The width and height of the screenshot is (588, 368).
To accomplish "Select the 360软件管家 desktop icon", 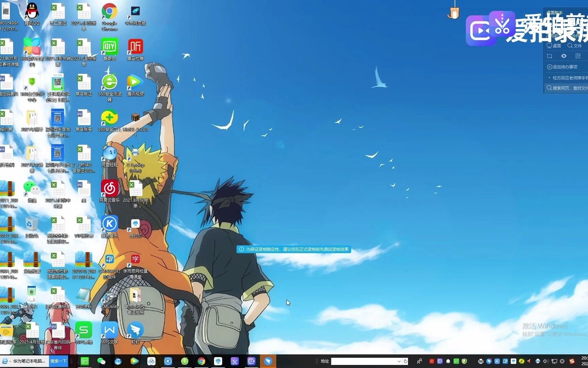I will tap(32, 52).
